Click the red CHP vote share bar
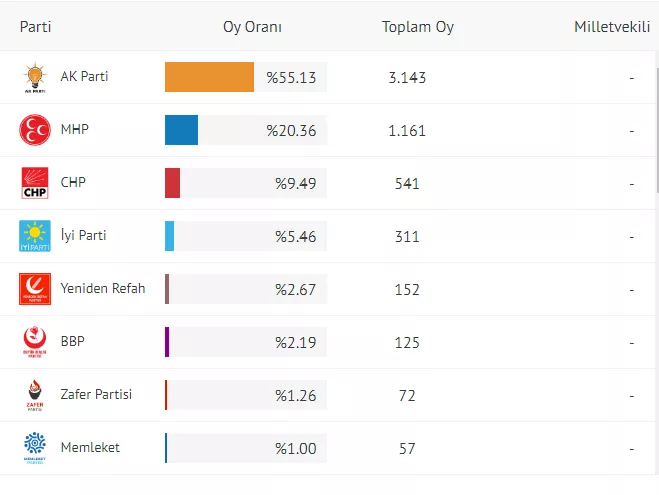 (x=172, y=183)
